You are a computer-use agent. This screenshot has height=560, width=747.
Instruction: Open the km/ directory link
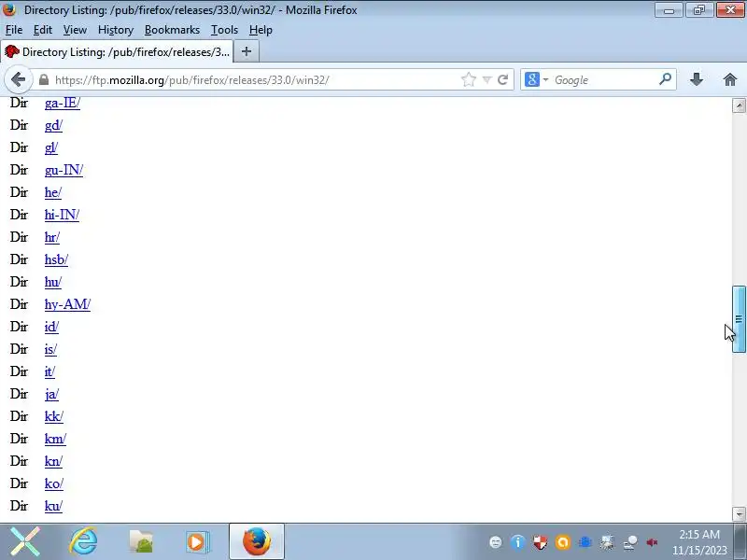[55, 439]
